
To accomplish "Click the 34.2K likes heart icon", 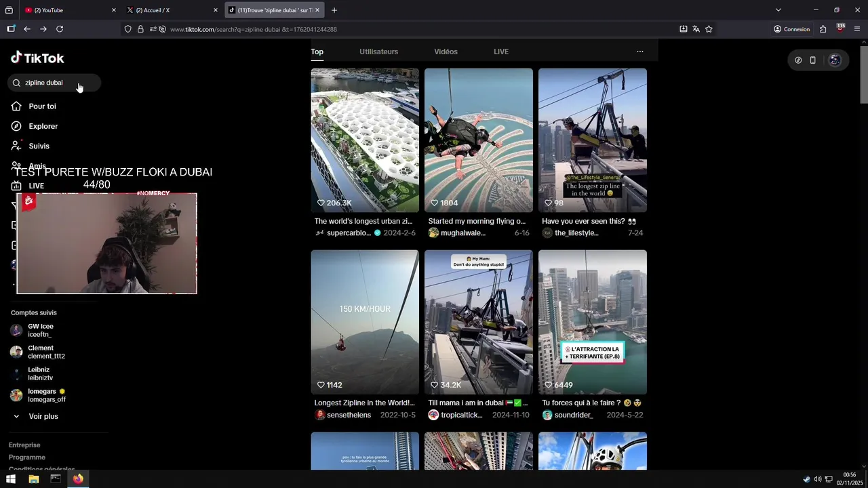I will click(435, 385).
